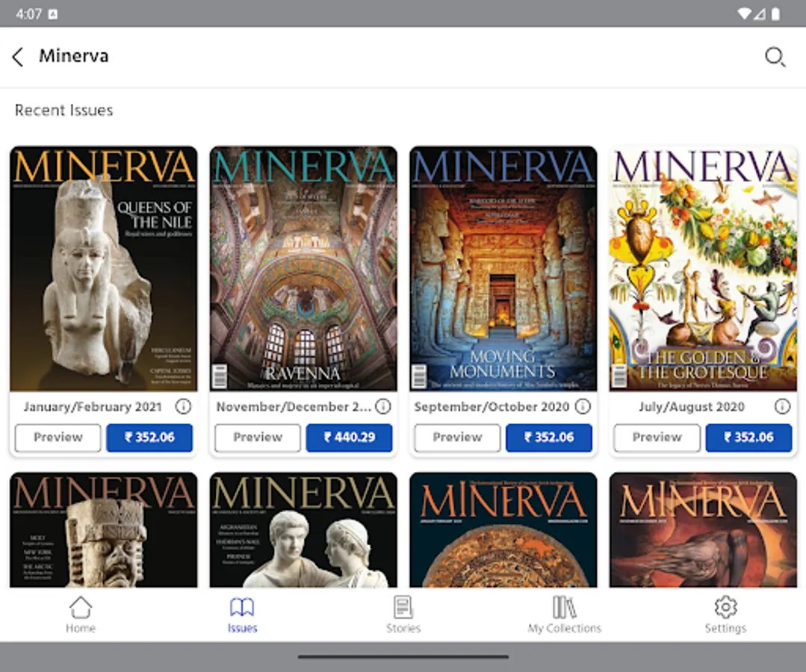Show info for July/August 2020 issue
The height and width of the screenshot is (672, 806).
[782, 406]
